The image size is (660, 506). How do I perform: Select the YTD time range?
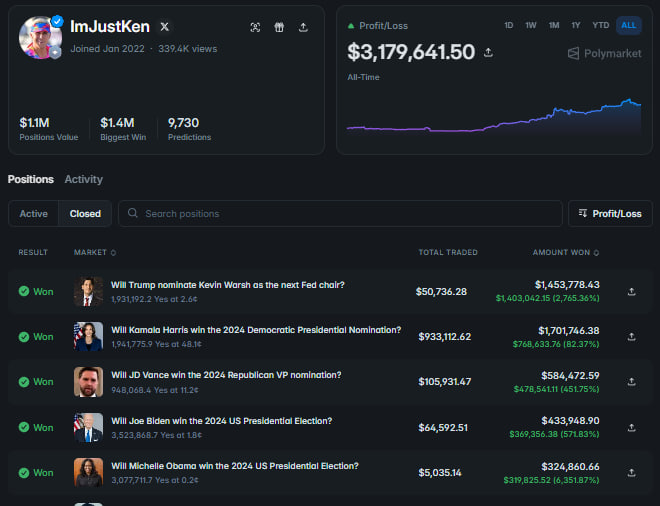[601, 25]
